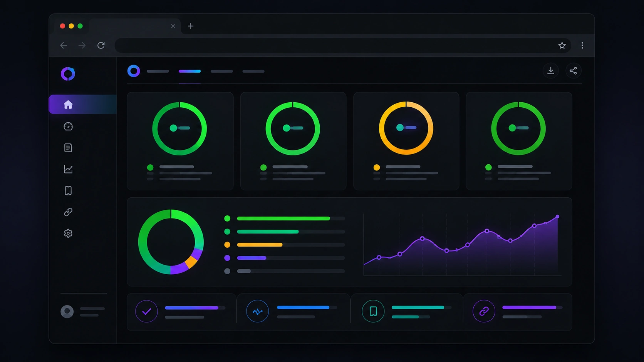Click the purple ring logo in the sidebar
644x362 pixels.
pos(68,74)
